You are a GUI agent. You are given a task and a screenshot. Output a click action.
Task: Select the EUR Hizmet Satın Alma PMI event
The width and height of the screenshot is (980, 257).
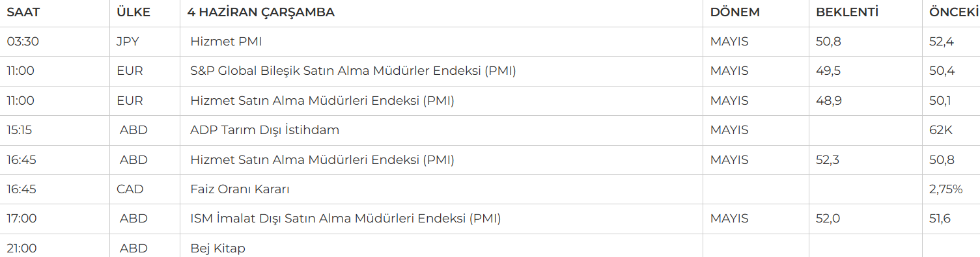coord(322,101)
